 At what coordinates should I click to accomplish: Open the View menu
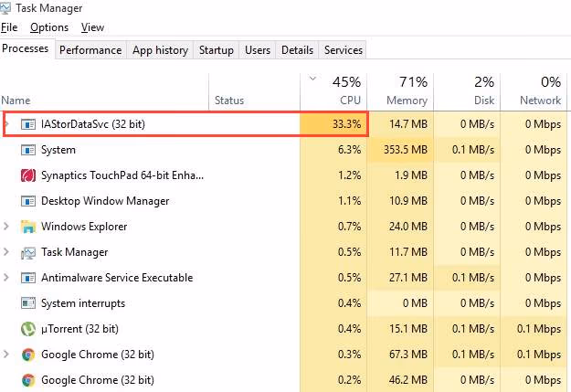pos(92,28)
